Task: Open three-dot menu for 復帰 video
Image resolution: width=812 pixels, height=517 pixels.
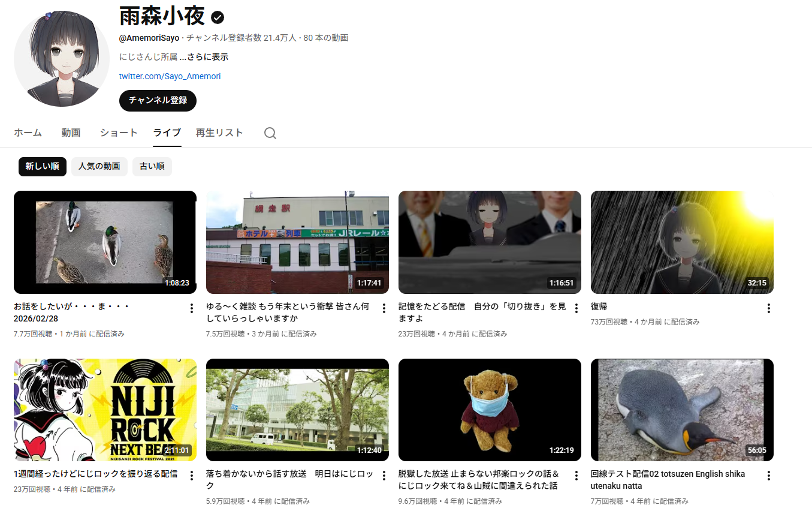Action: click(x=769, y=308)
